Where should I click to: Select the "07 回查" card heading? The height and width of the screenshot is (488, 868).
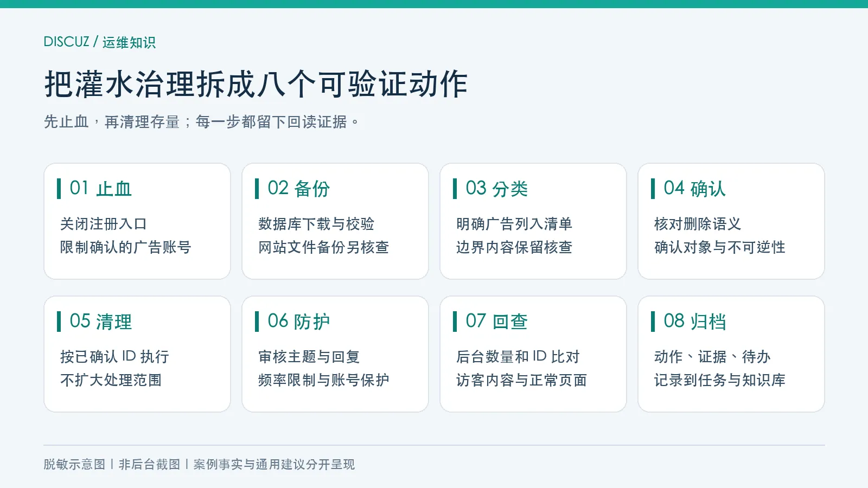pos(497,322)
